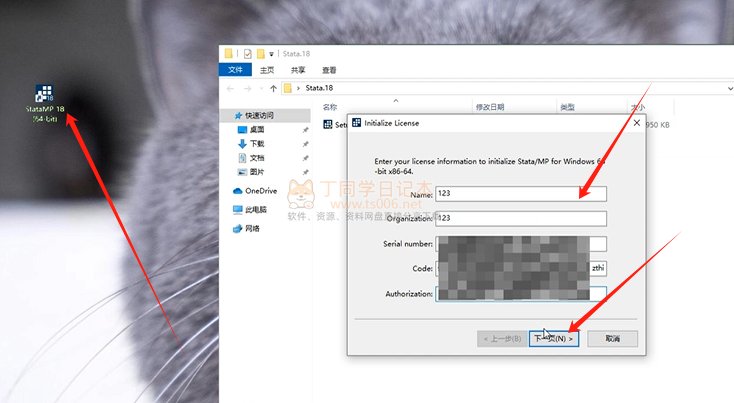
Task: Click the 取消 cancel button
Action: [612, 338]
